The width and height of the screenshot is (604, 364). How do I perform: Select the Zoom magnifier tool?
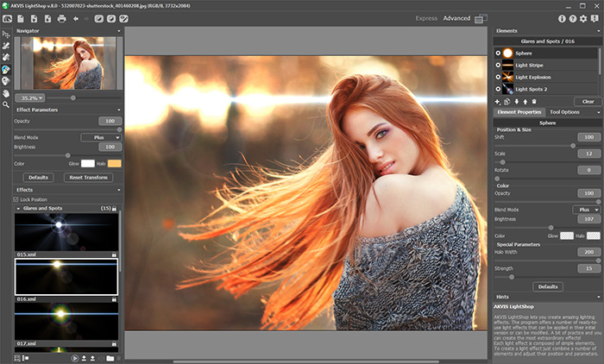pyautogui.click(x=6, y=104)
